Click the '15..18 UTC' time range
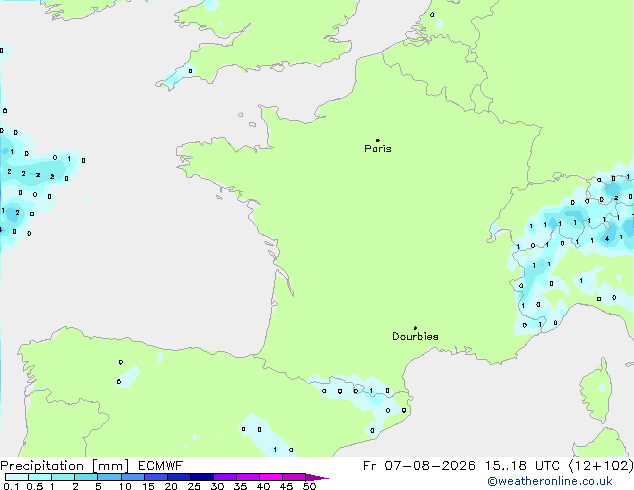Screen dimensions: 634x490 coord(522,466)
